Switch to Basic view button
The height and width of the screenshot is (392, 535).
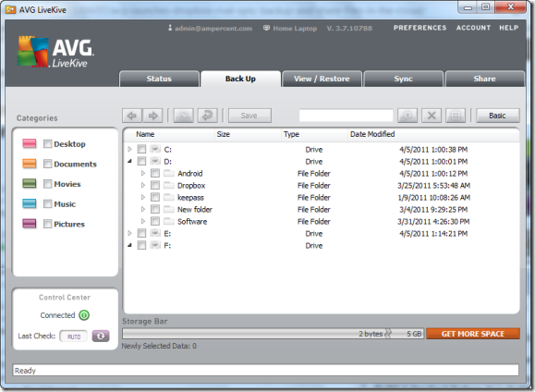click(x=497, y=116)
